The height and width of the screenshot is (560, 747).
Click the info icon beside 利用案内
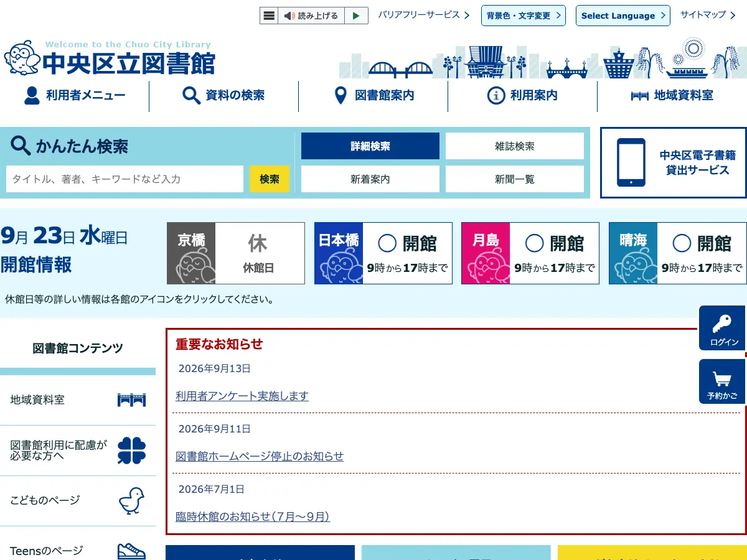coord(496,95)
